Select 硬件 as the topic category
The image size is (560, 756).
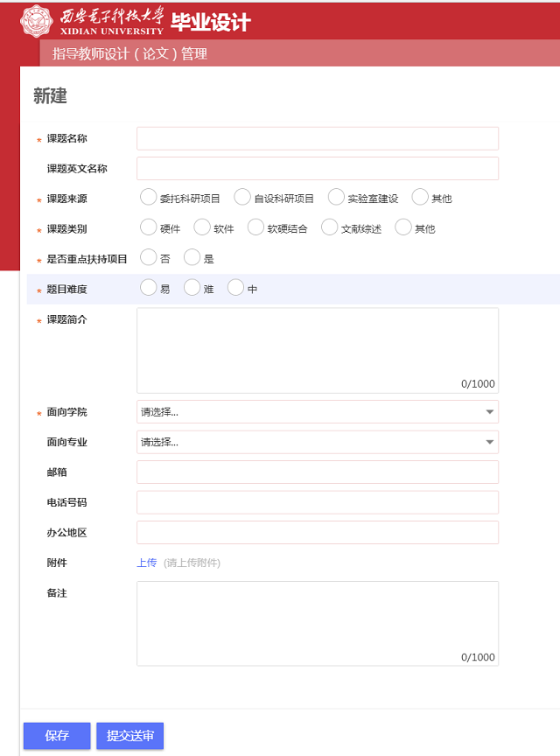point(149,227)
